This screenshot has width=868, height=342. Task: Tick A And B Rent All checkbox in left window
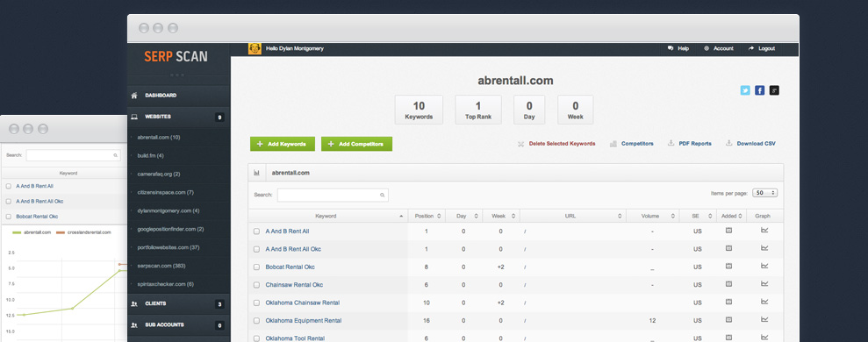click(8, 187)
